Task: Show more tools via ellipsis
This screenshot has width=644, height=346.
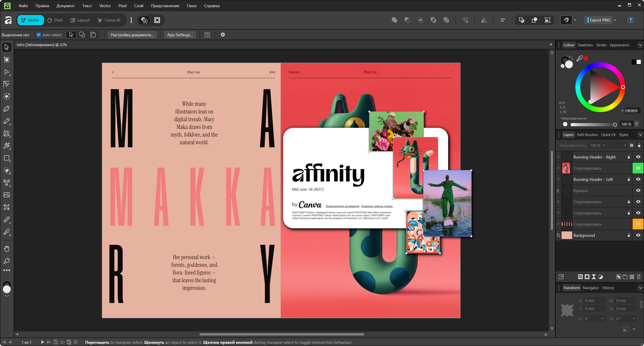Action: tap(7, 270)
